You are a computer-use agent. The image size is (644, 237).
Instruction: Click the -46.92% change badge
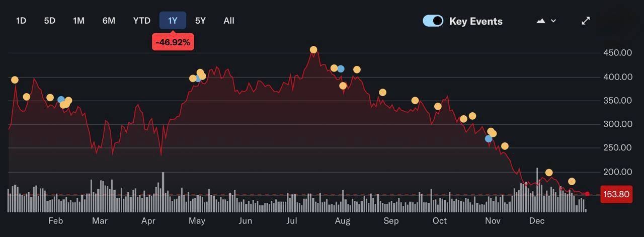click(x=173, y=42)
